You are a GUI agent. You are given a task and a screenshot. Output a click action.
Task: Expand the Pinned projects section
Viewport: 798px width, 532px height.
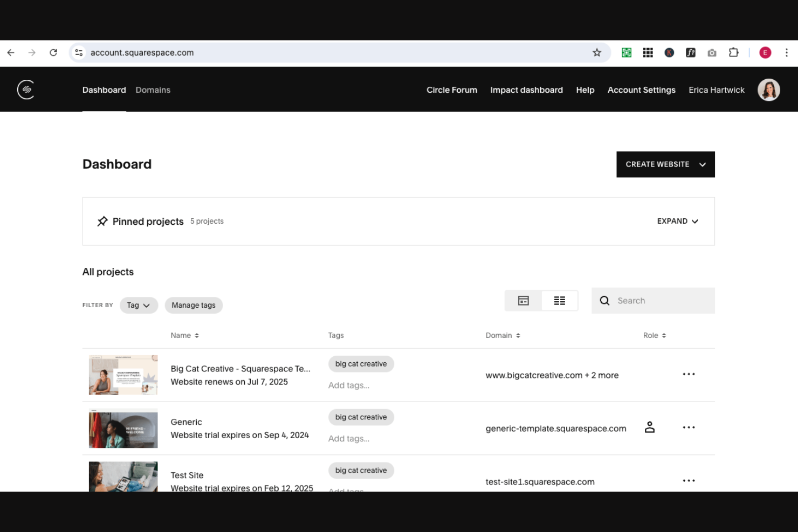click(x=677, y=221)
